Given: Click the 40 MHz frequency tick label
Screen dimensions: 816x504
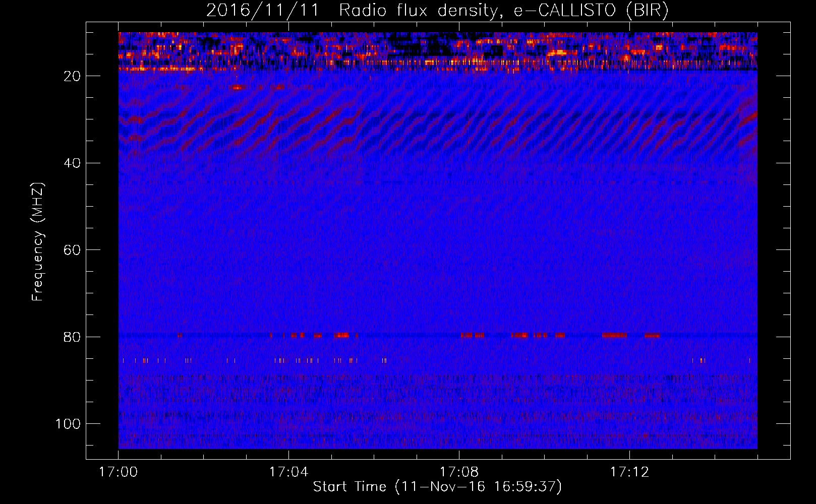Looking at the screenshot, I should point(72,163).
